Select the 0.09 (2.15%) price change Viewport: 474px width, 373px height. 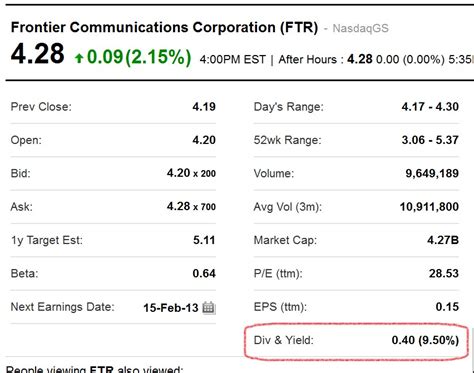click(139, 57)
